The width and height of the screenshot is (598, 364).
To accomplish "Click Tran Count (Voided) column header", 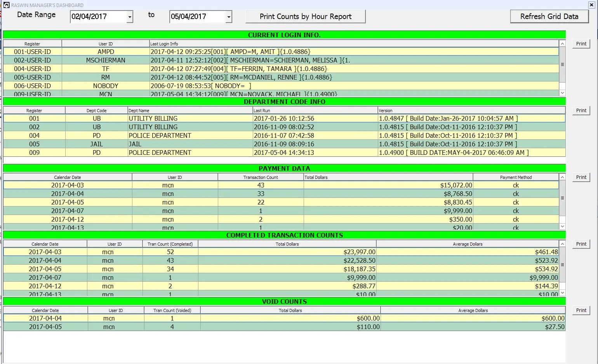I will click(x=172, y=310).
